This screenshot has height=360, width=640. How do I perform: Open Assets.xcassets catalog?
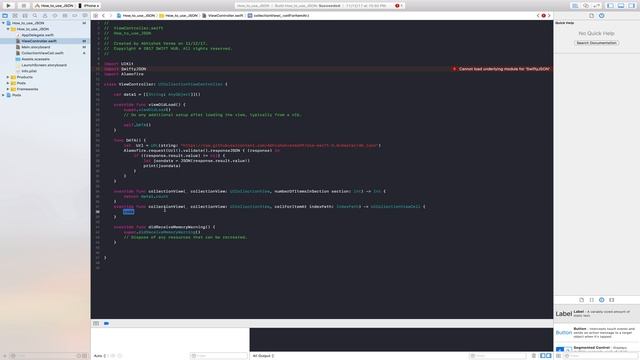pos(35,59)
